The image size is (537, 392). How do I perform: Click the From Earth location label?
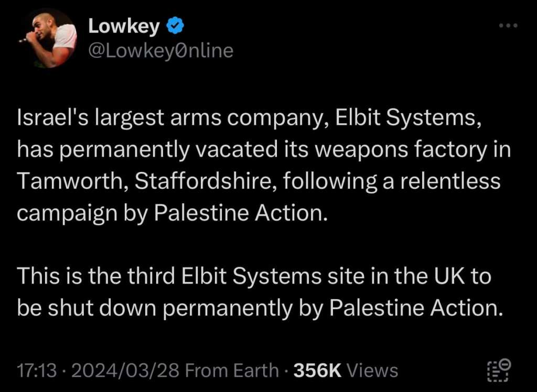click(x=232, y=371)
